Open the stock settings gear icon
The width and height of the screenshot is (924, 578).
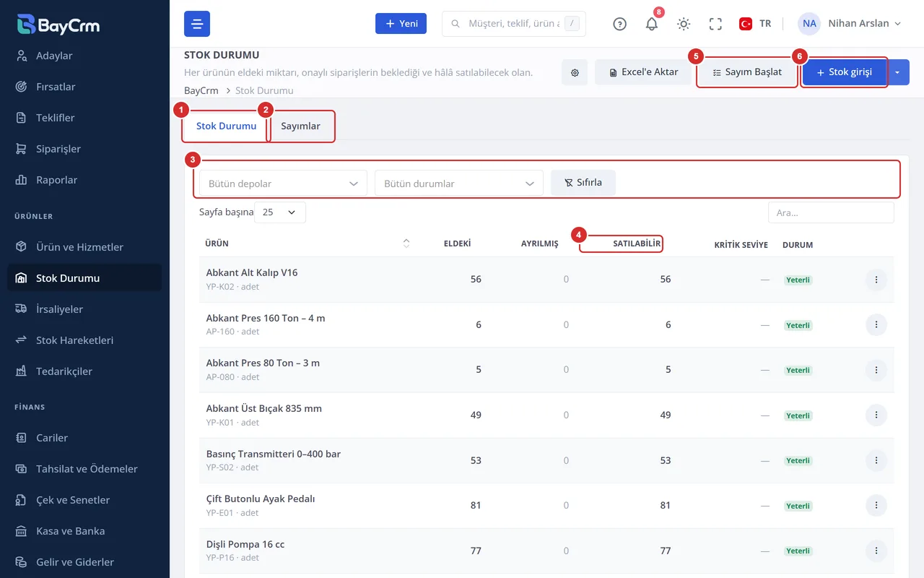(x=575, y=72)
